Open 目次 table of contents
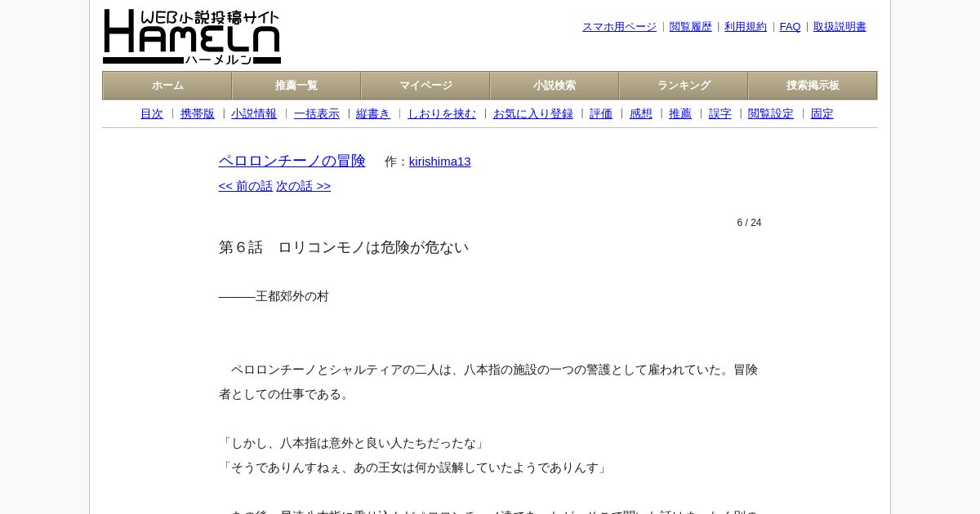Viewport: 980px width, 514px height. (x=152, y=114)
